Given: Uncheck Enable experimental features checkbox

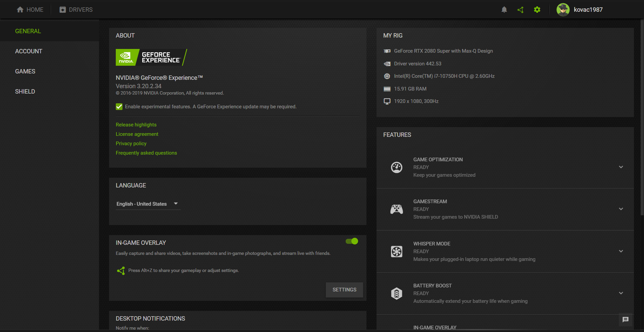Looking at the screenshot, I should pyautogui.click(x=119, y=107).
